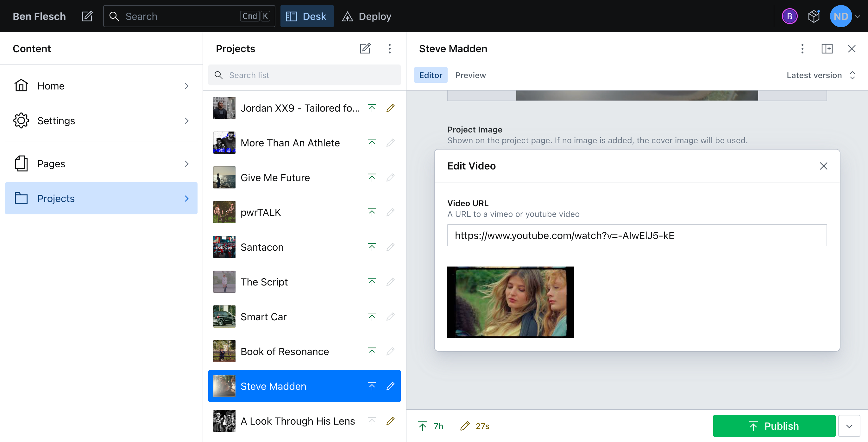
Task: Create new project with Projects pane compose icon
Action: point(365,48)
